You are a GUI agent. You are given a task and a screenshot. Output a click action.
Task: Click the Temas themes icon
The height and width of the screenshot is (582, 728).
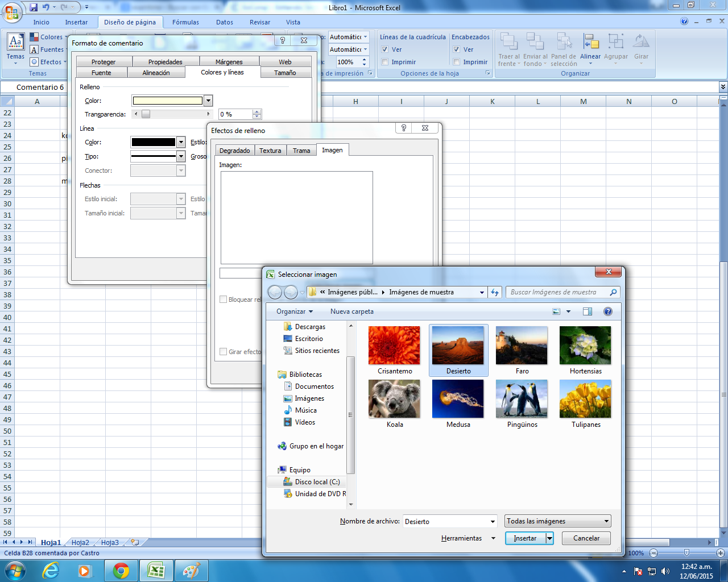coord(15,42)
